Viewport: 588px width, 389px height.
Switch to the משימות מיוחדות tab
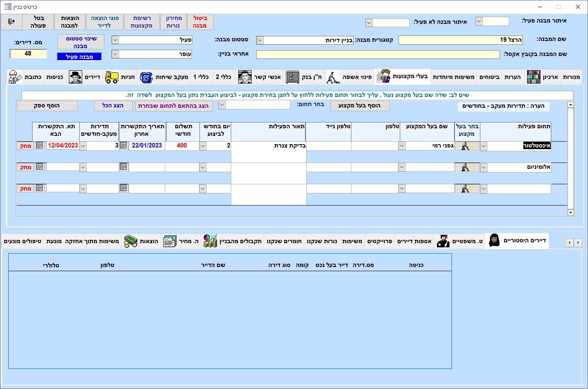[x=454, y=77]
